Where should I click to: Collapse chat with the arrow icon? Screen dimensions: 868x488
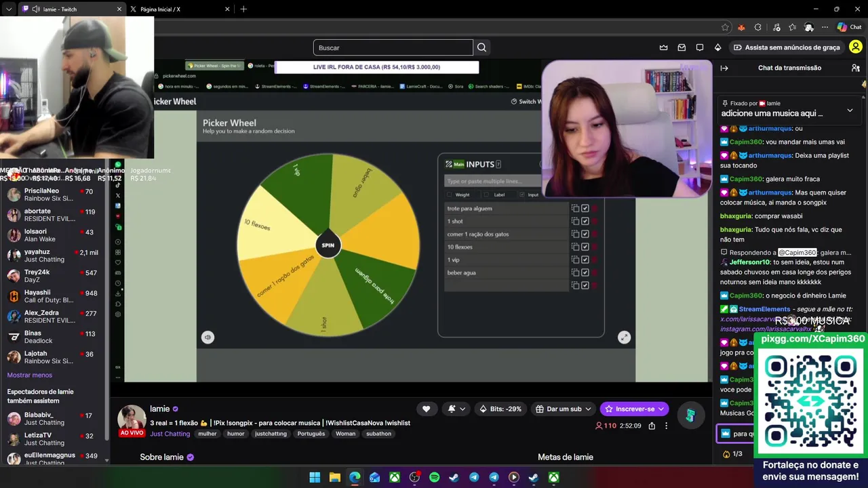pyautogui.click(x=724, y=68)
